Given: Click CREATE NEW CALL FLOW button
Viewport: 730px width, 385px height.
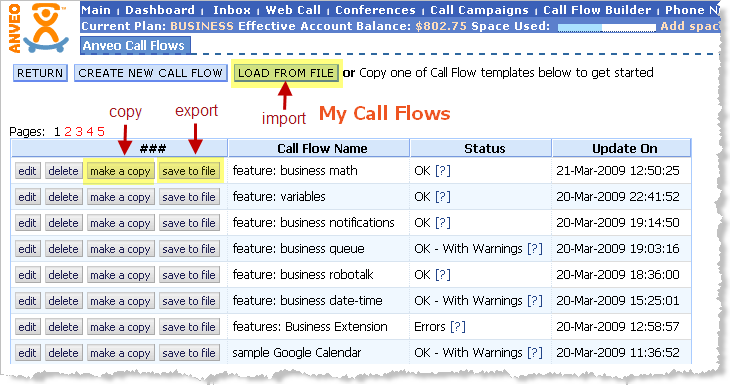Looking at the screenshot, I should click(x=150, y=73).
